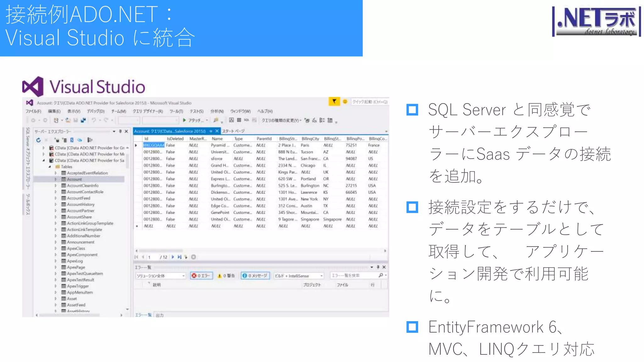The height and width of the screenshot is (362, 644).
Task: Select the Announcement table in tree
Action: [80, 242]
